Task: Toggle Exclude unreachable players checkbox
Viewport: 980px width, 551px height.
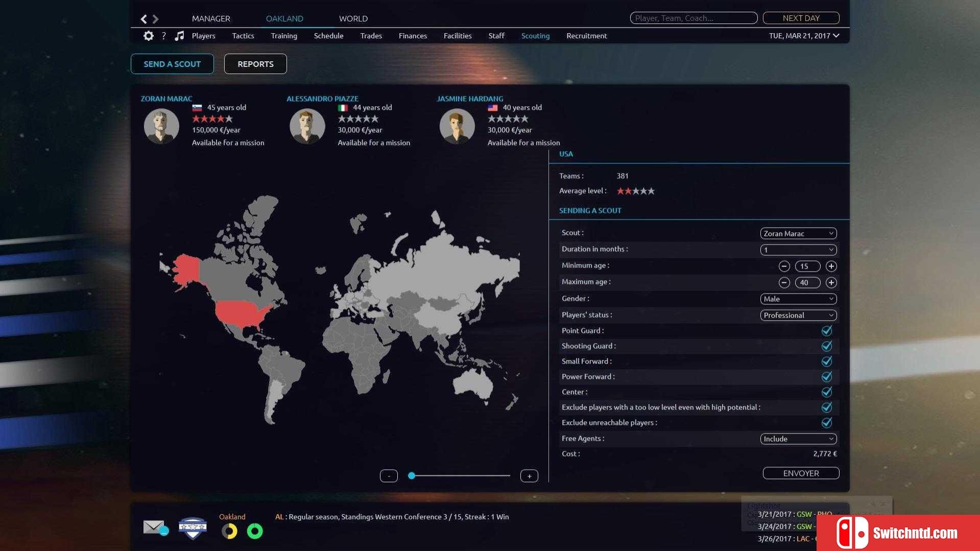Action: (x=827, y=423)
